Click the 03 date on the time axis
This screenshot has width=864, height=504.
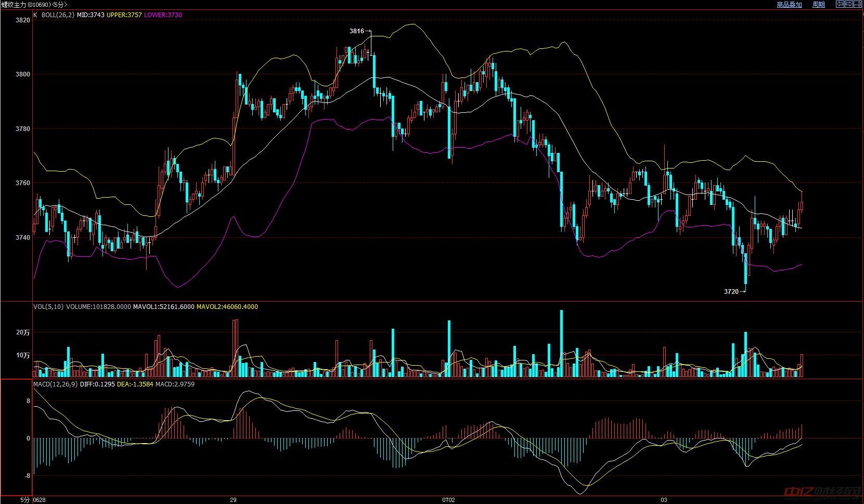pos(664,500)
